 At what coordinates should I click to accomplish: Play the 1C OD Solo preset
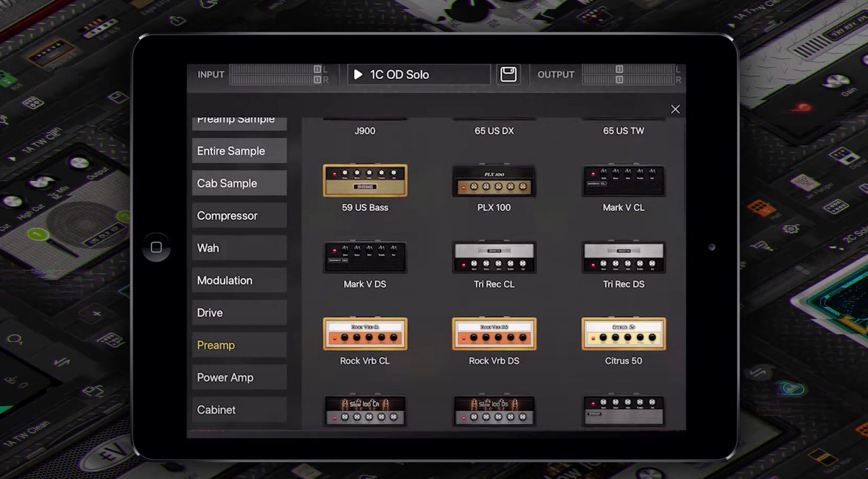point(357,74)
